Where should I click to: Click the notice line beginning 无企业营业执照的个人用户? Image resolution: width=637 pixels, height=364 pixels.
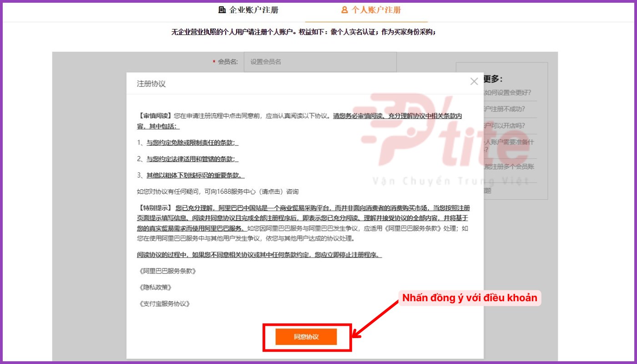(x=303, y=32)
